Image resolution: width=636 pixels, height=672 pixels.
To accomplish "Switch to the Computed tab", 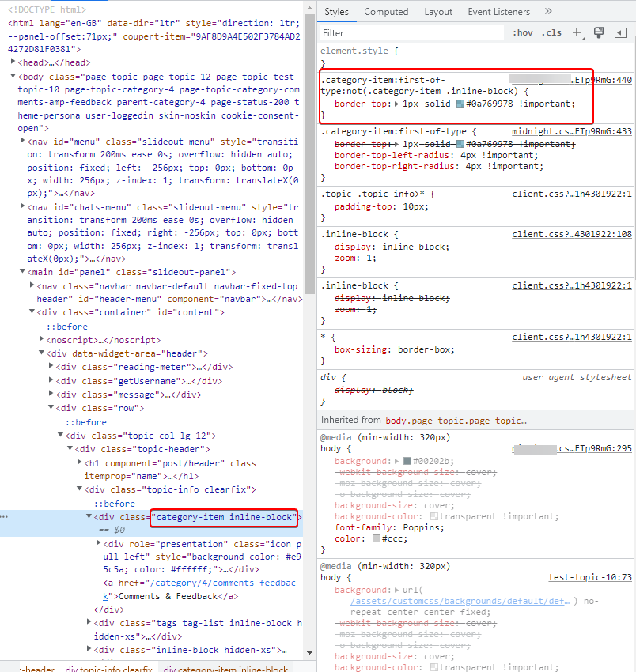I will click(x=386, y=12).
